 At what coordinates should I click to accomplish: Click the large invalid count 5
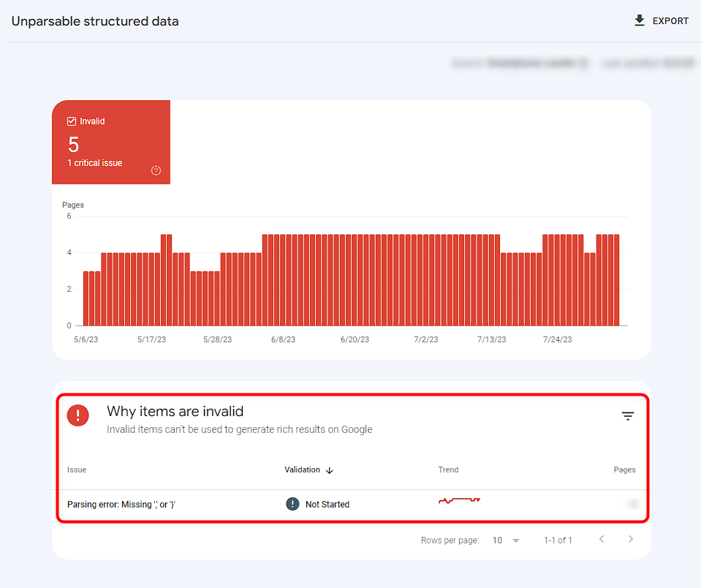[73, 144]
